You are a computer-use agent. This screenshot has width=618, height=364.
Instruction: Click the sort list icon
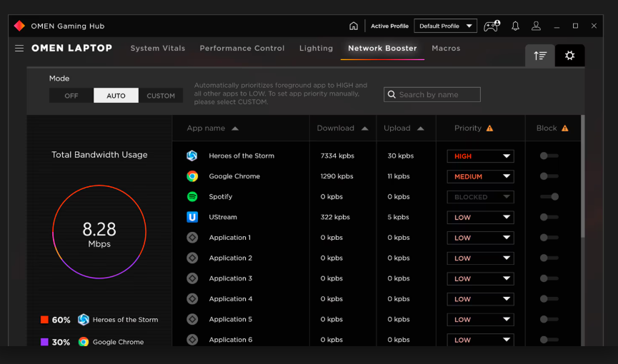[540, 56]
